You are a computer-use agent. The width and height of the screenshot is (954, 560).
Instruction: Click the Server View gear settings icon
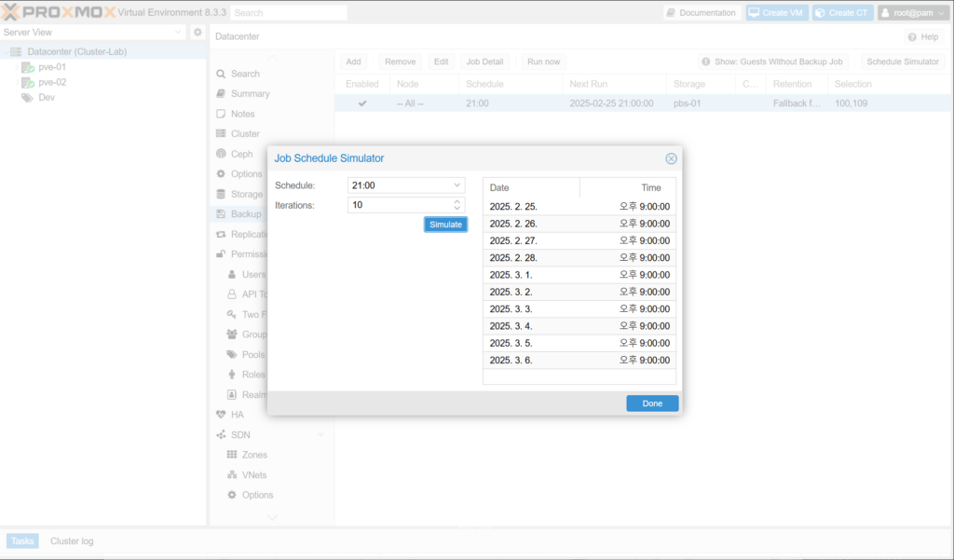198,33
